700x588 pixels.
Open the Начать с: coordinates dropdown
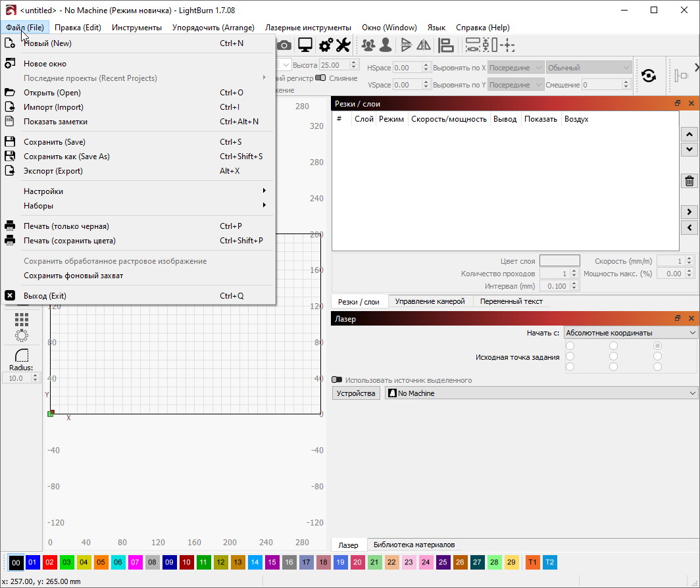click(x=630, y=333)
